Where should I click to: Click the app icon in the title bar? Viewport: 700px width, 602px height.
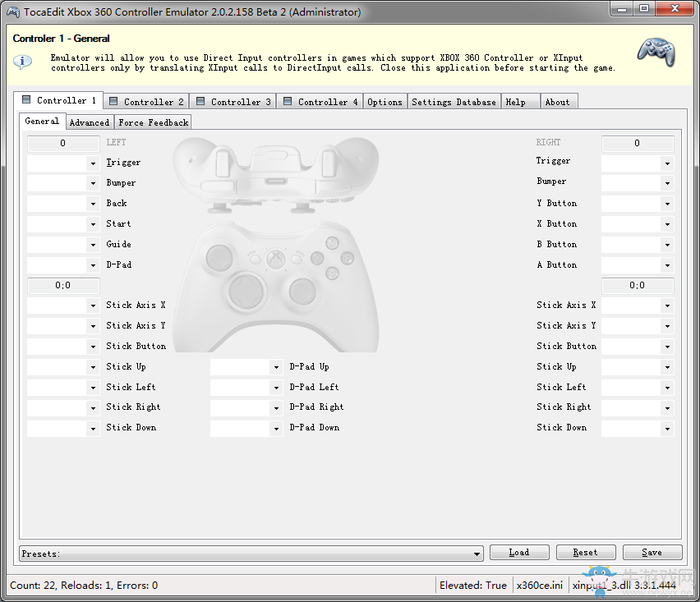pos(13,12)
